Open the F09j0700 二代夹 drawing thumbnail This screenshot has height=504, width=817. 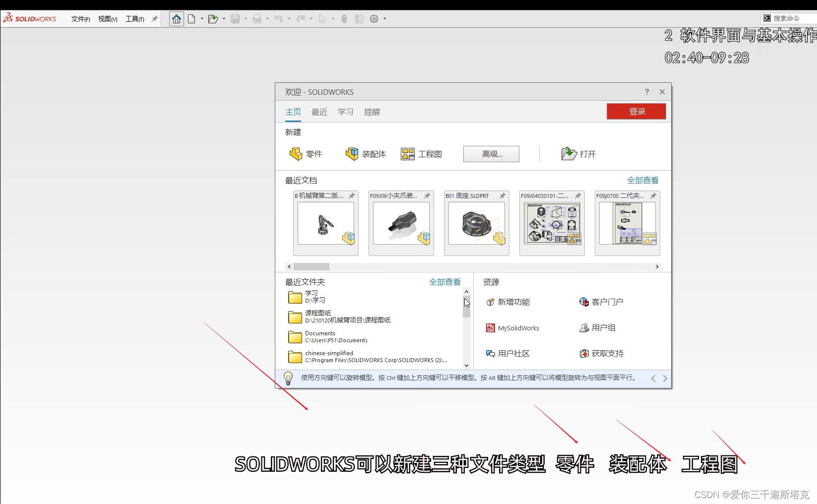628,223
